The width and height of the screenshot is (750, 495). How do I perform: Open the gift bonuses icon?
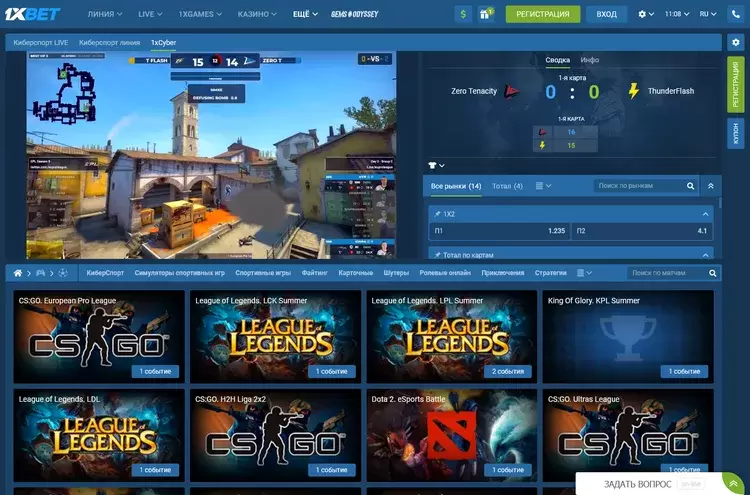(486, 14)
